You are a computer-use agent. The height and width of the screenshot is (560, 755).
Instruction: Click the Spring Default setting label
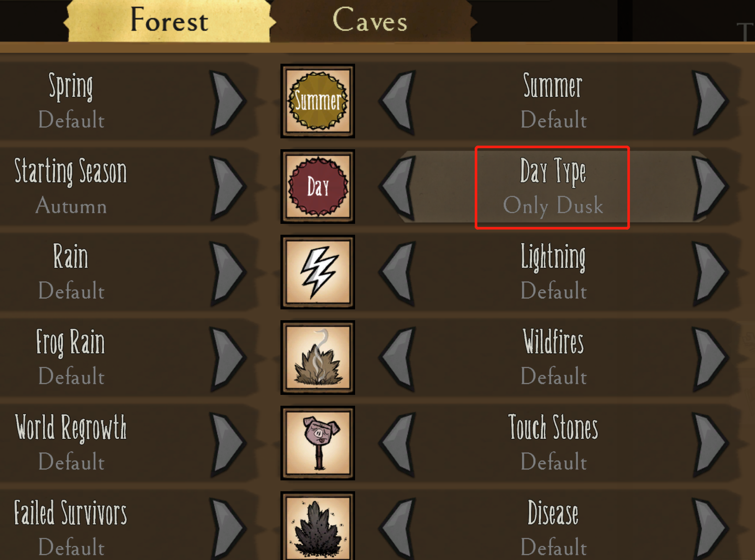[x=71, y=101]
